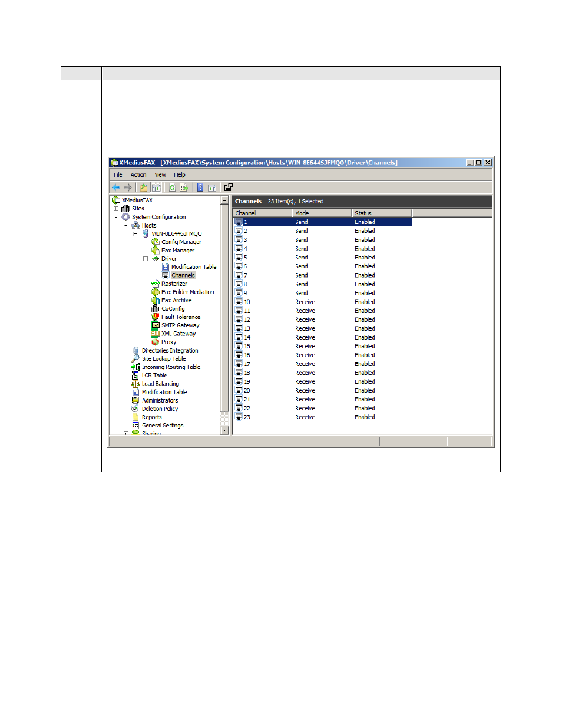Click the Export List toolbar icon
Image resolution: width=562 pixels, height=728 pixels.
[184, 187]
